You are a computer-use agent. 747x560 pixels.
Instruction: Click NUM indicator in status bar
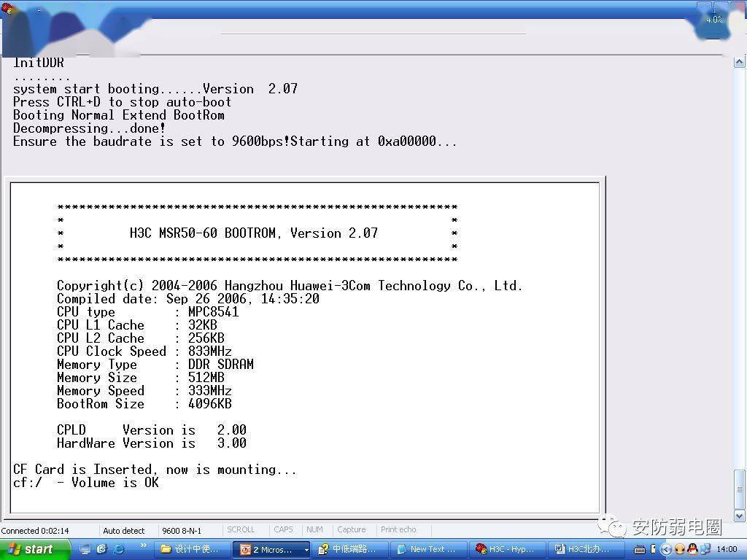(x=314, y=529)
